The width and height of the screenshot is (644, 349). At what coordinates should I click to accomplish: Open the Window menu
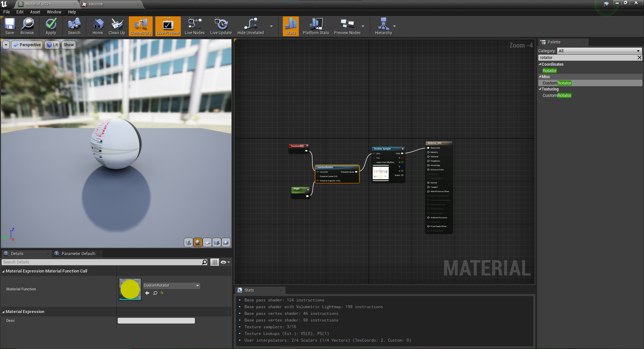54,12
